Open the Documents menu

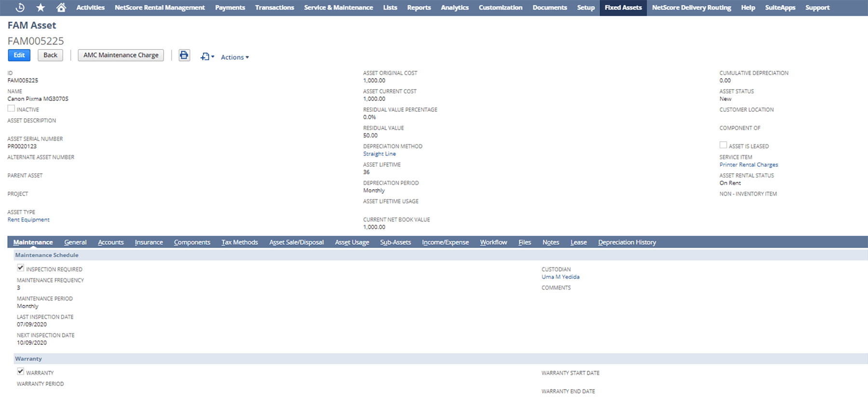(x=550, y=8)
